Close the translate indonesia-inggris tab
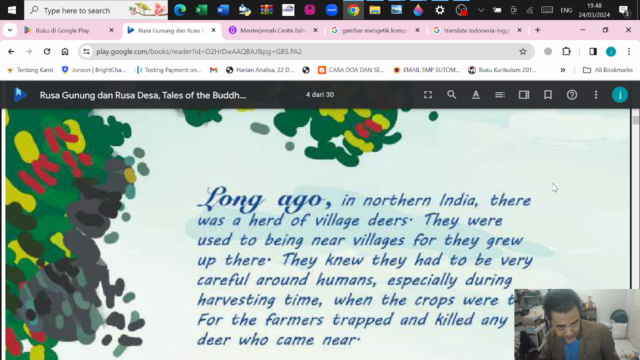Screen dimensions: 640x360 pyautogui.click(x=520, y=30)
